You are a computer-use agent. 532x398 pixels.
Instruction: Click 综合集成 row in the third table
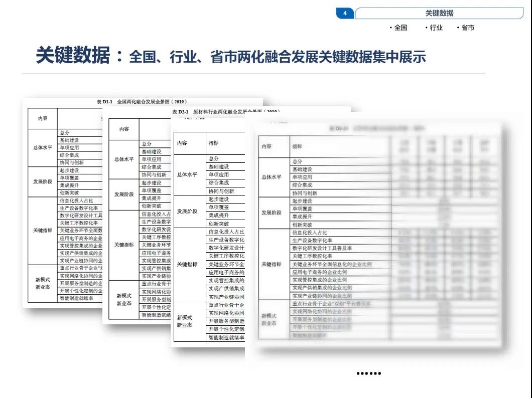(226, 183)
